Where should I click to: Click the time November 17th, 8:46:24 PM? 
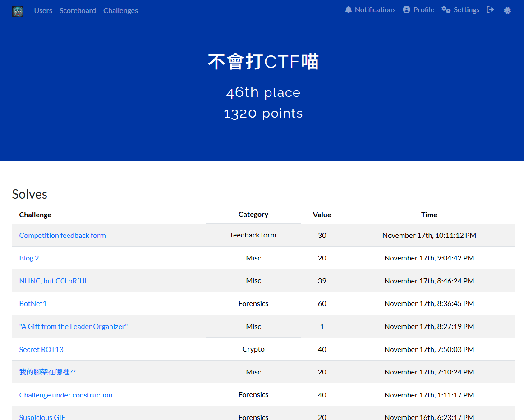(429, 281)
